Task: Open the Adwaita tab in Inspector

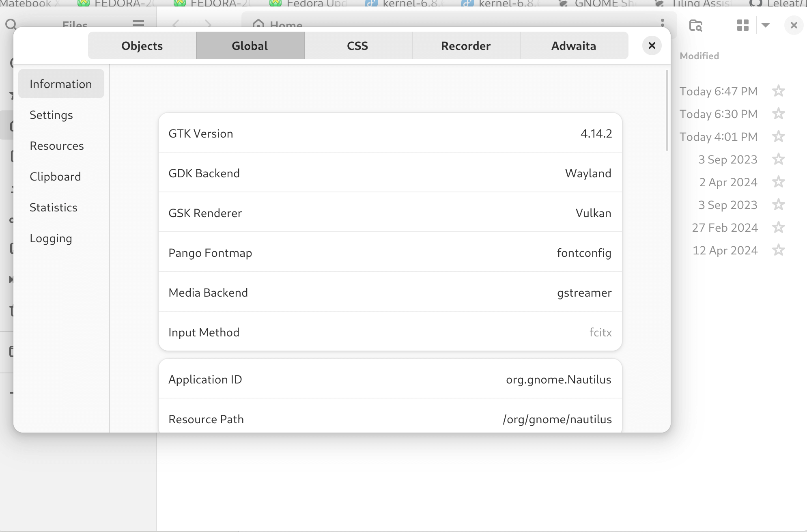Action: [x=573, y=45]
